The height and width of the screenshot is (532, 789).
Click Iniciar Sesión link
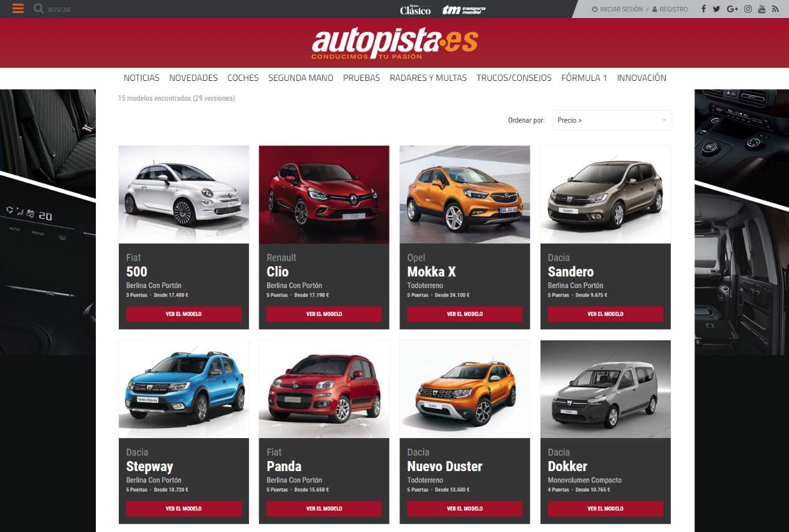pyautogui.click(x=617, y=9)
